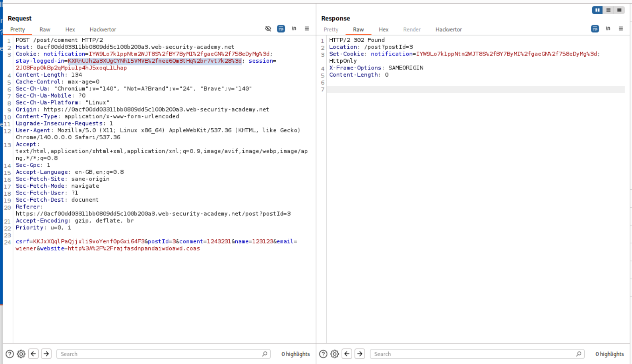Screen dimensions: 632x364
Task: Toggle word wrap in the Response panel
Action: pyautogui.click(x=595, y=29)
